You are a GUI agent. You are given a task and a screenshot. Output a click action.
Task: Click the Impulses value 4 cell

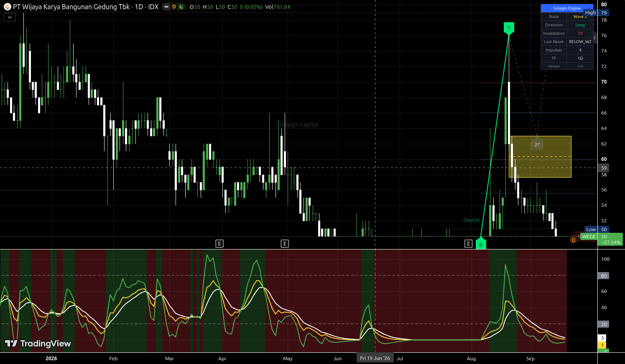coord(580,50)
